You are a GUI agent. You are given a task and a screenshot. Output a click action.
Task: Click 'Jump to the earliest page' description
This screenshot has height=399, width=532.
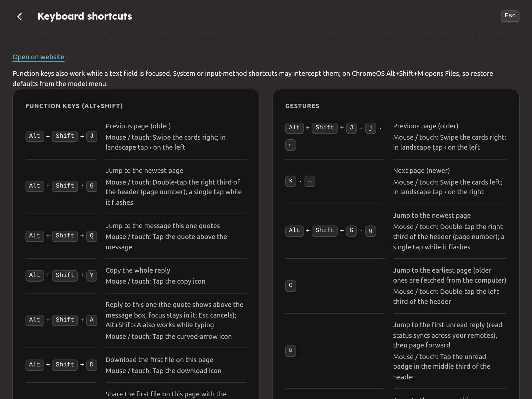[450, 275]
